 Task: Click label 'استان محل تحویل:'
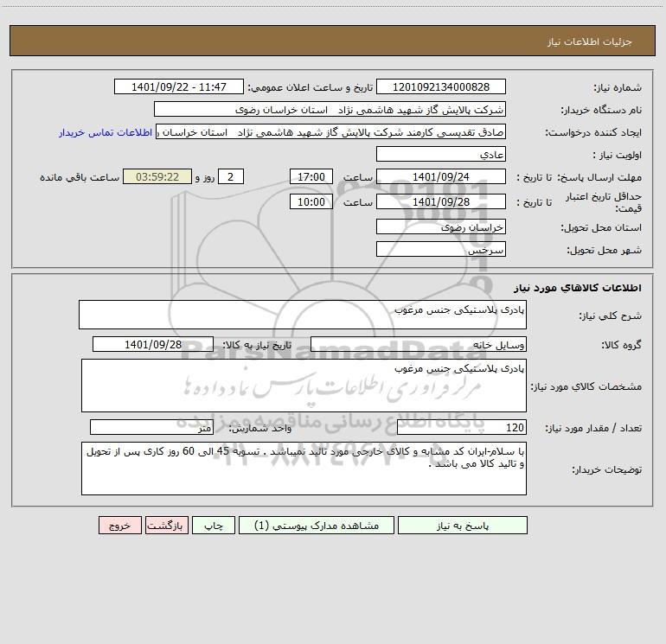pos(601,227)
